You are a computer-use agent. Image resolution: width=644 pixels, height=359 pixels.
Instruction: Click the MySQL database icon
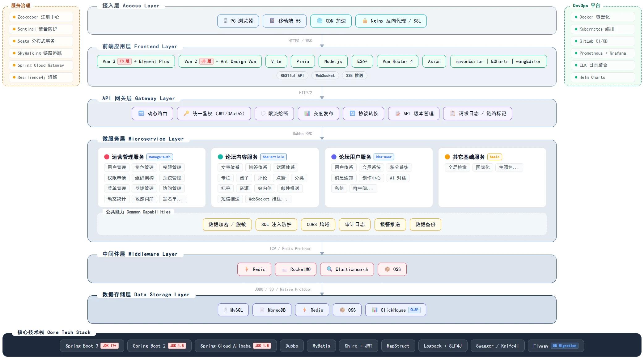click(226, 310)
